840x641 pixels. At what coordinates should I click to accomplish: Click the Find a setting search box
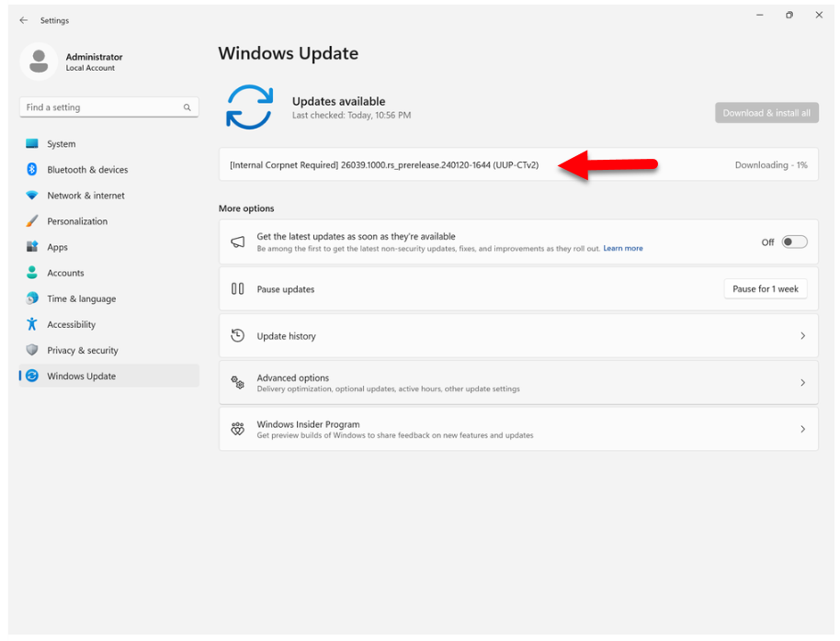109,107
